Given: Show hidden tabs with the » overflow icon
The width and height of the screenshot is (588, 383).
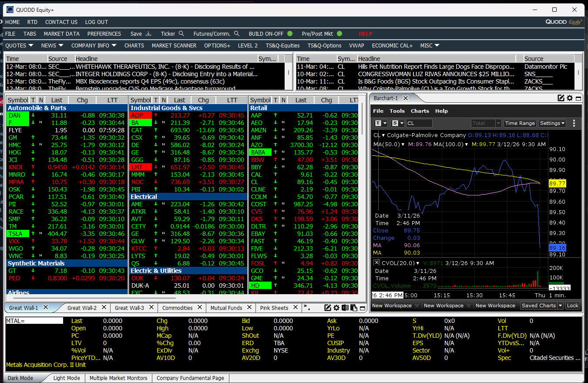Looking at the screenshot, I should click(x=306, y=307).
